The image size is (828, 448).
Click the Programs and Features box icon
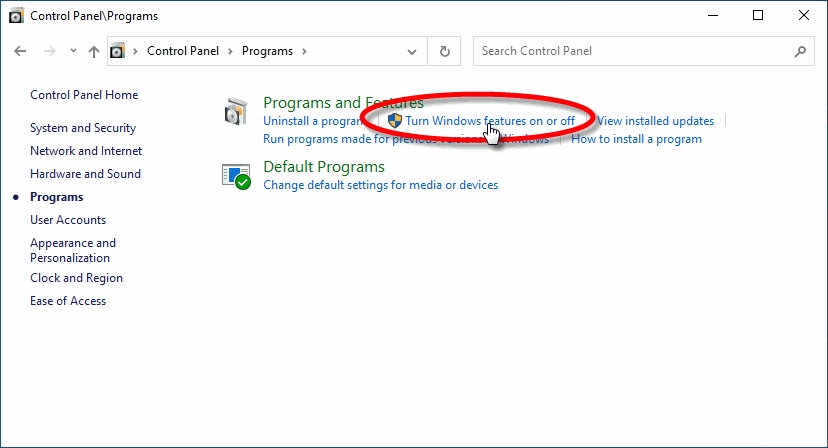click(236, 112)
